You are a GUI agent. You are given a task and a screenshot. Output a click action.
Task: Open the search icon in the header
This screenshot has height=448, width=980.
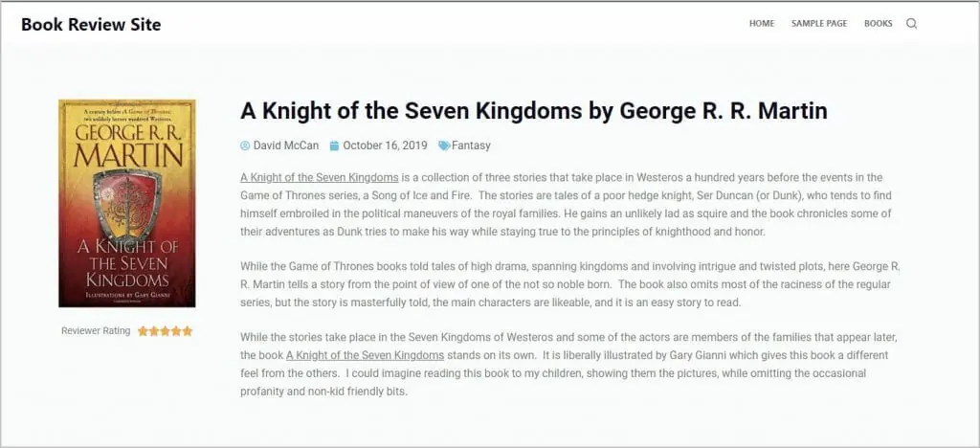click(x=911, y=24)
